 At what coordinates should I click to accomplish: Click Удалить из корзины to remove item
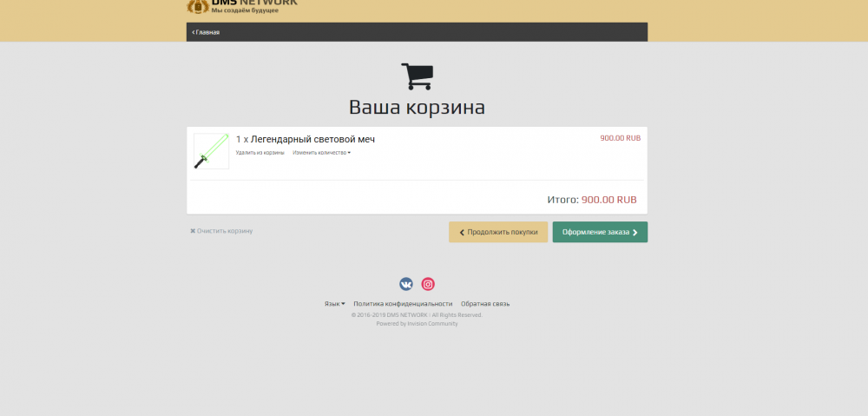coord(260,153)
